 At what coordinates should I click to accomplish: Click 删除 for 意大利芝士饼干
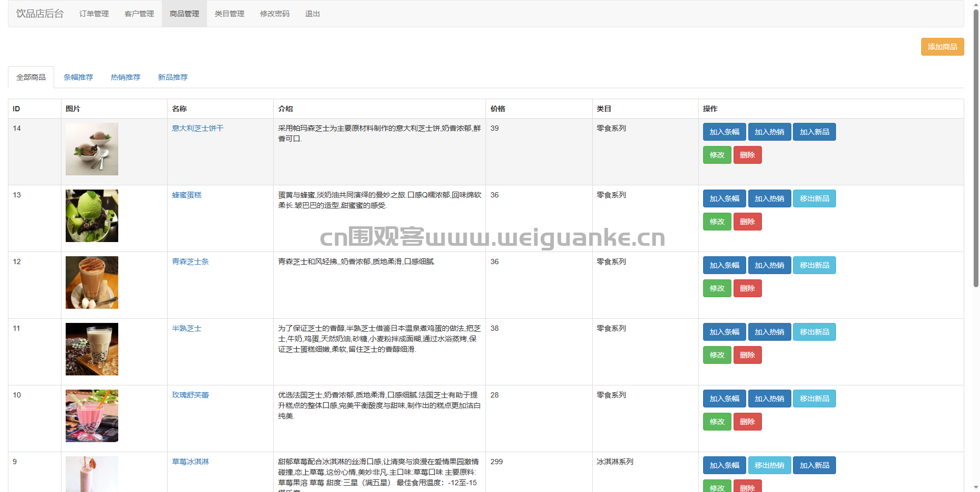click(x=747, y=155)
